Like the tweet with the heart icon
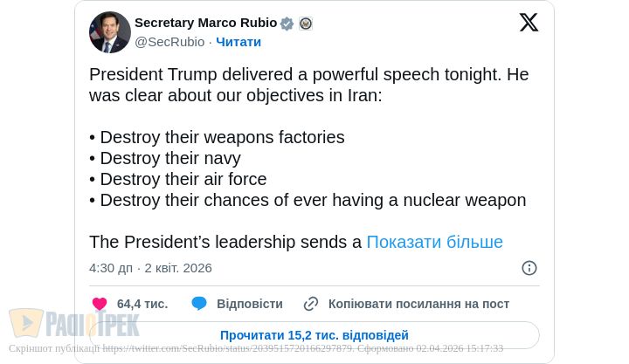 click(x=100, y=304)
